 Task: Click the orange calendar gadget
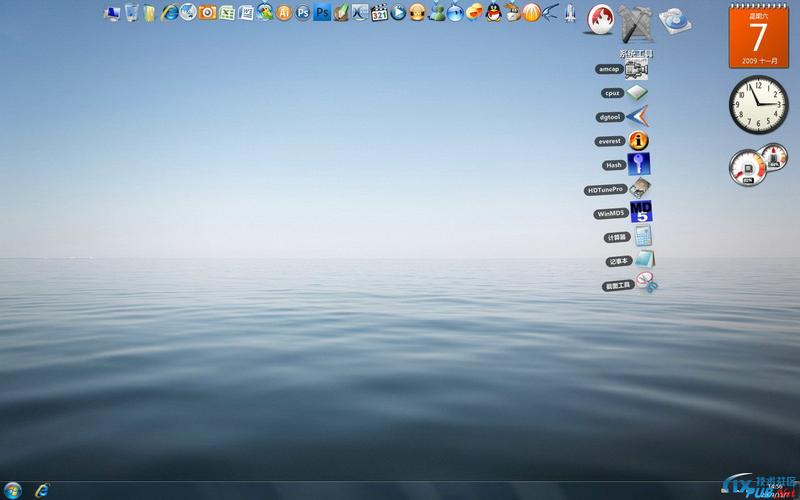coord(759,36)
